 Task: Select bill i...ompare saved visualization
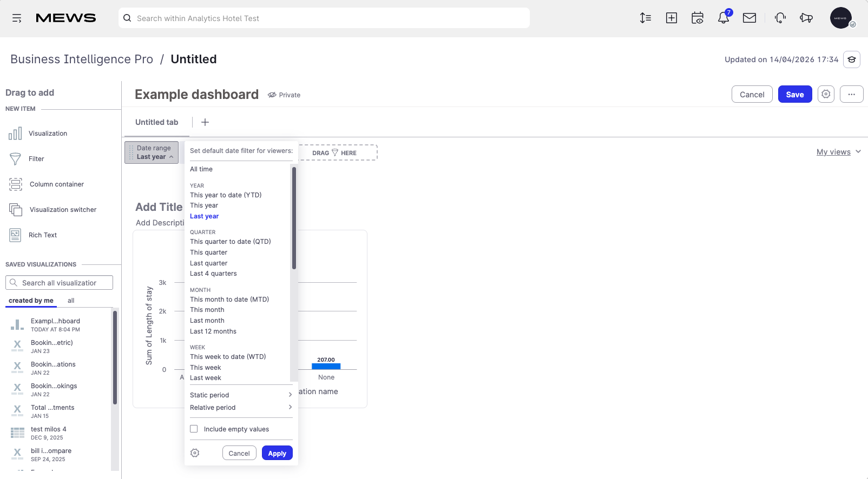point(51,455)
